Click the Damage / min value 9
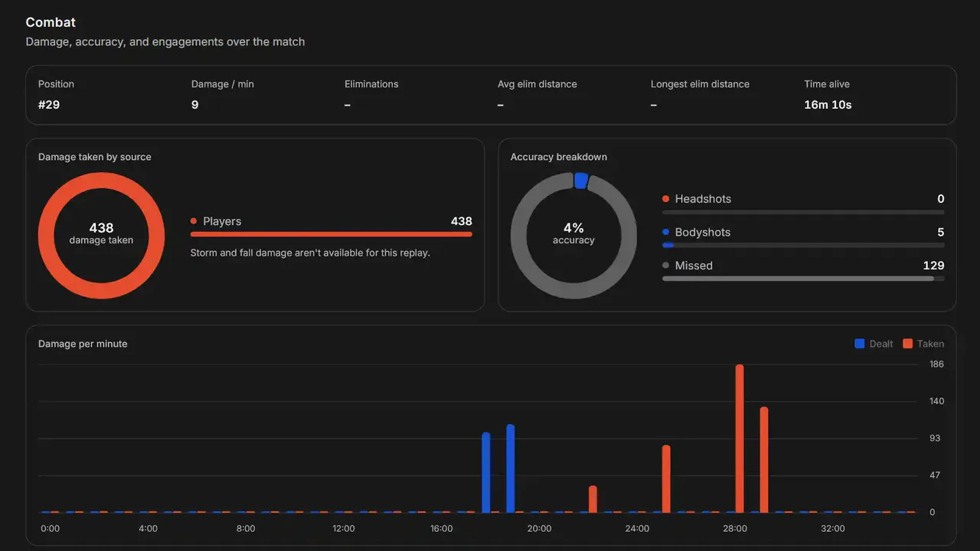 coord(194,104)
